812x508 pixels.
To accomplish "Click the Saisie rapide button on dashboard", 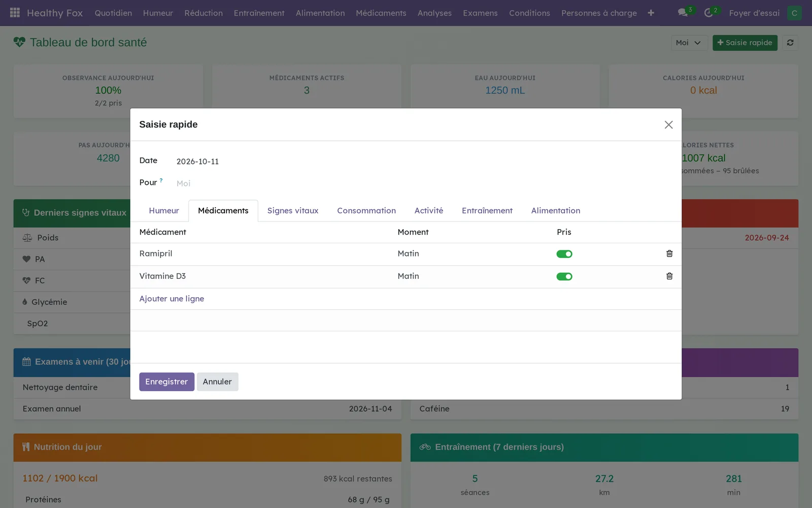I will pos(745,43).
